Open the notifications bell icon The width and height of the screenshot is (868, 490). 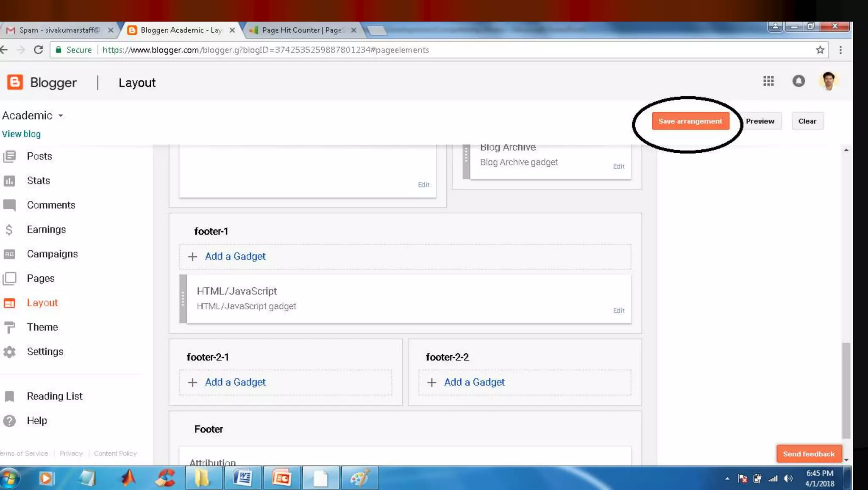click(798, 81)
